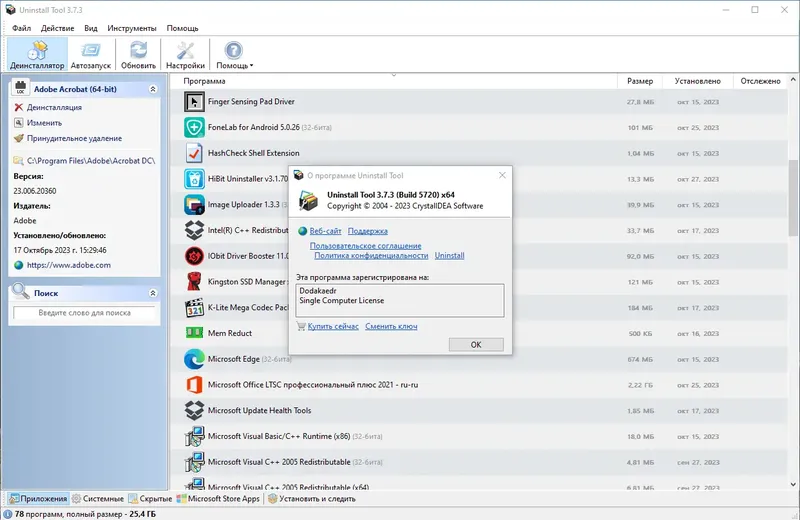Click the Uninstall link in dialog
The height and width of the screenshot is (520, 800).
[x=449, y=256]
